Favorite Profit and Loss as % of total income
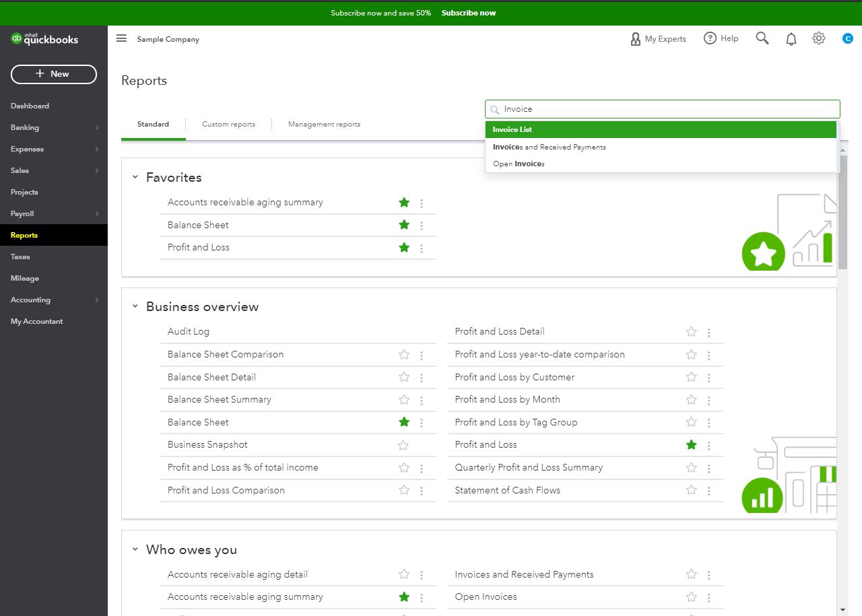This screenshot has width=862, height=616. tap(404, 467)
